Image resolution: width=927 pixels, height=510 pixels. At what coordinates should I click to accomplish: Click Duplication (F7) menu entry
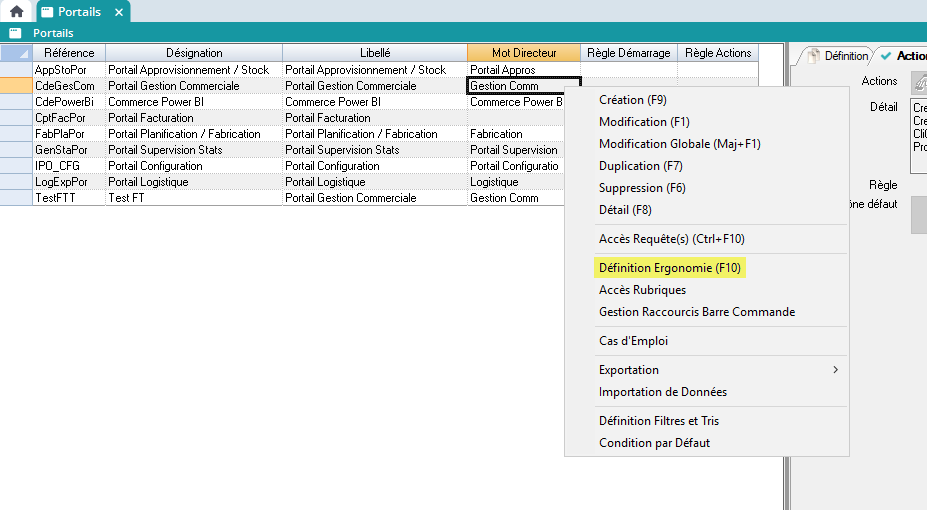[x=640, y=166]
